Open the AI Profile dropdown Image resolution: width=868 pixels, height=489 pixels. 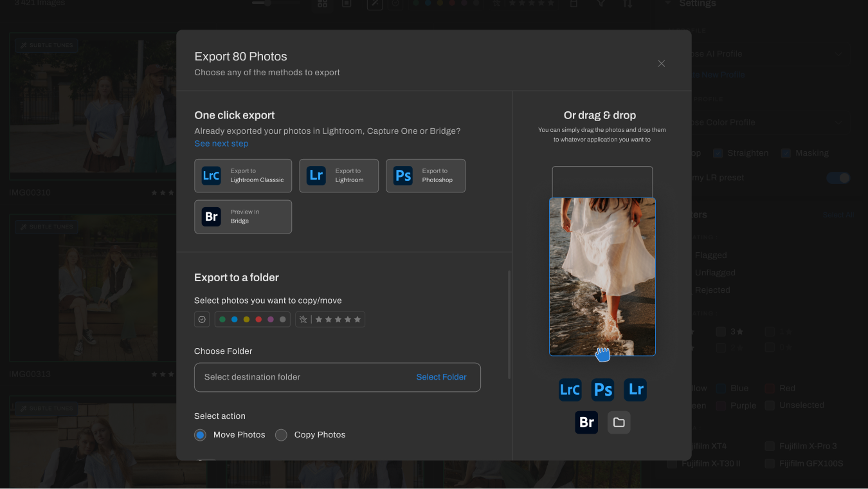(765, 54)
